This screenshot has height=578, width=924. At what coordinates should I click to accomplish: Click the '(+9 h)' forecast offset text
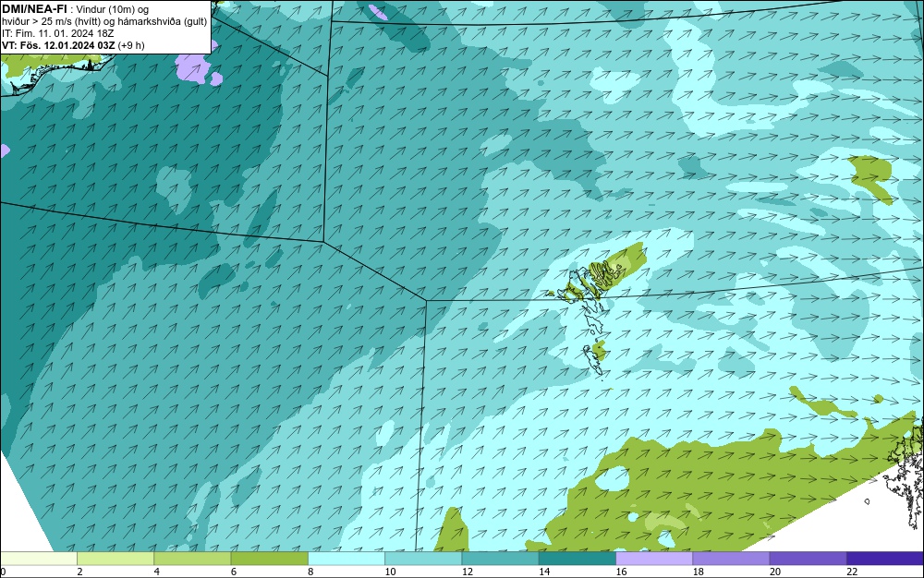pyautogui.click(x=131, y=45)
